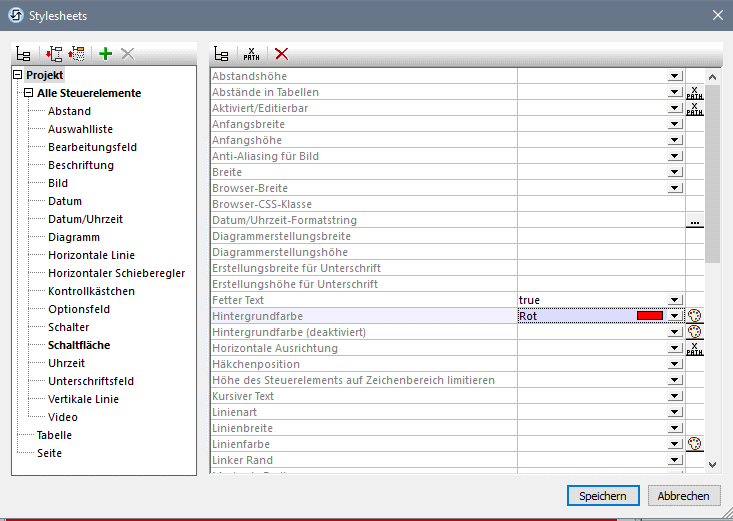Click the Speichern button
Image resolution: width=733 pixels, height=521 pixels.
pyautogui.click(x=602, y=495)
